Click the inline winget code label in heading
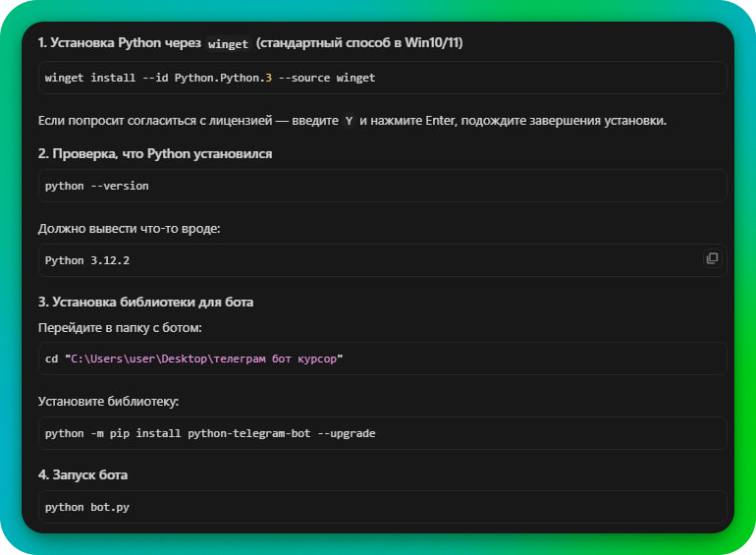The image size is (756, 555). tap(228, 44)
